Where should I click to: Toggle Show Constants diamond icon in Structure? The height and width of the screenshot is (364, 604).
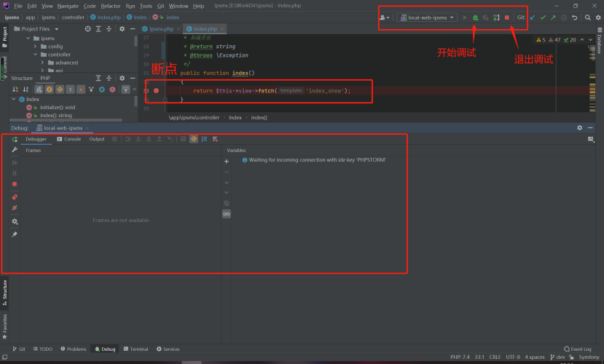point(60,90)
